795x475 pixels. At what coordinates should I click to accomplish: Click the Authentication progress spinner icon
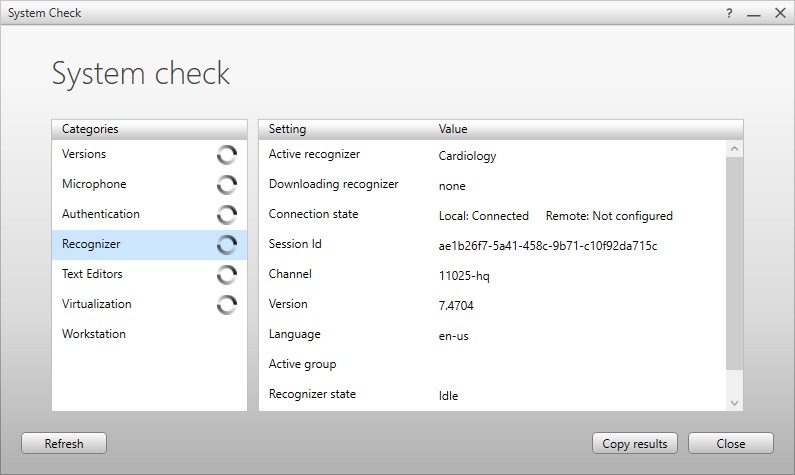227,215
